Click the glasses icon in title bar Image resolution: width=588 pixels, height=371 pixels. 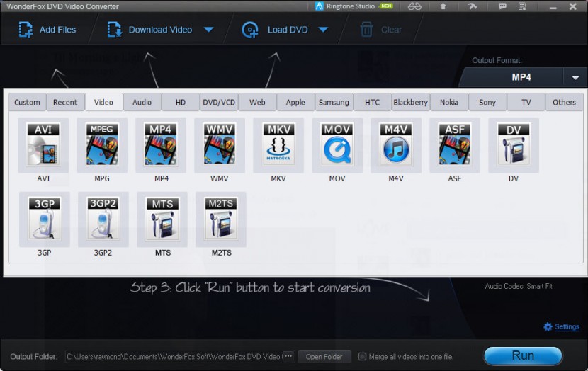[x=414, y=6]
